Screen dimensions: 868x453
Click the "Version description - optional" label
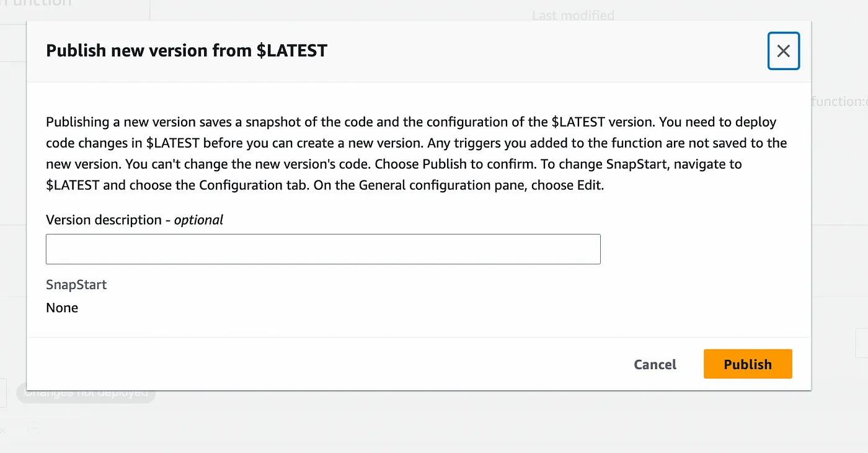[x=135, y=220]
